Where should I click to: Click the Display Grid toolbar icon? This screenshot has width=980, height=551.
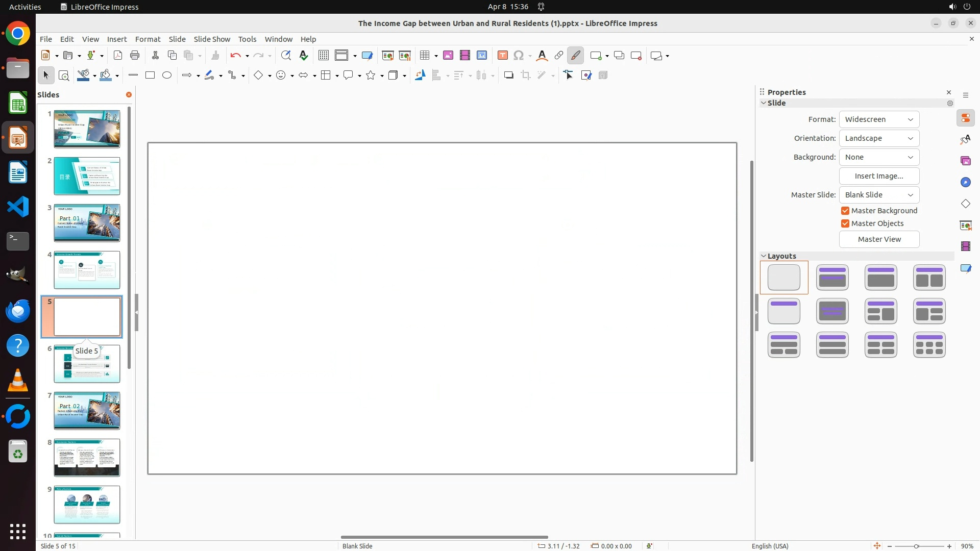(324, 56)
